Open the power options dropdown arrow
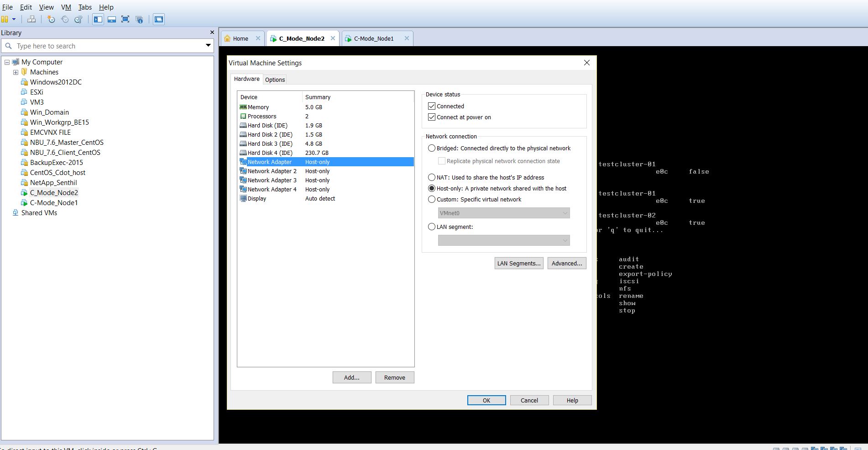The height and width of the screenshot is (450, 868). tap(14, 19)
